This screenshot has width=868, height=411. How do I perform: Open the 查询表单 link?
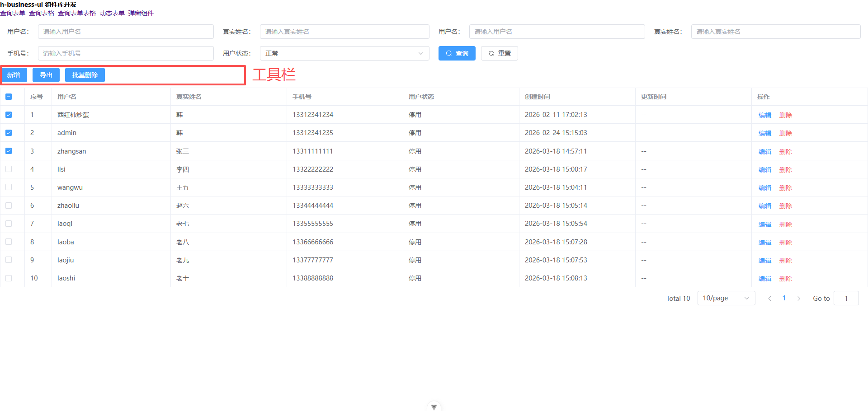click(13, 13)
